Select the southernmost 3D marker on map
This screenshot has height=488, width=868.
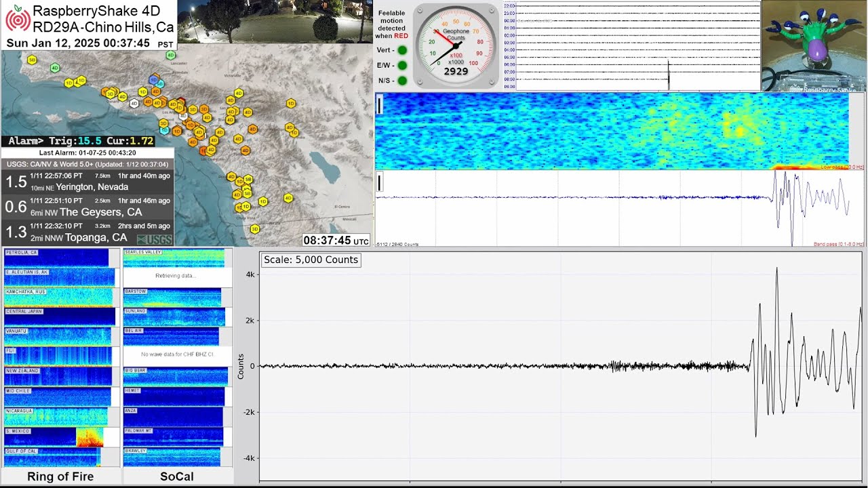pos(254,229)
